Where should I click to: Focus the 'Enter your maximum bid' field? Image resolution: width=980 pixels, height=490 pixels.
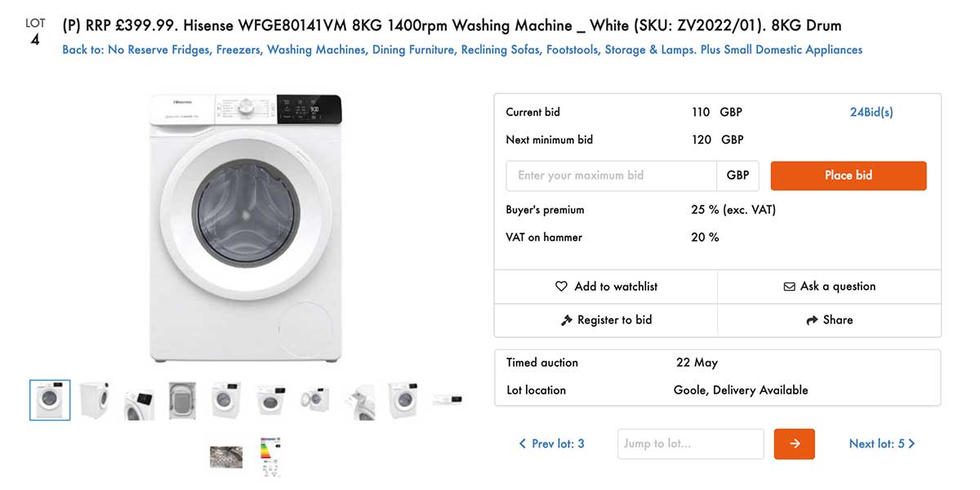tap(611, 176)
